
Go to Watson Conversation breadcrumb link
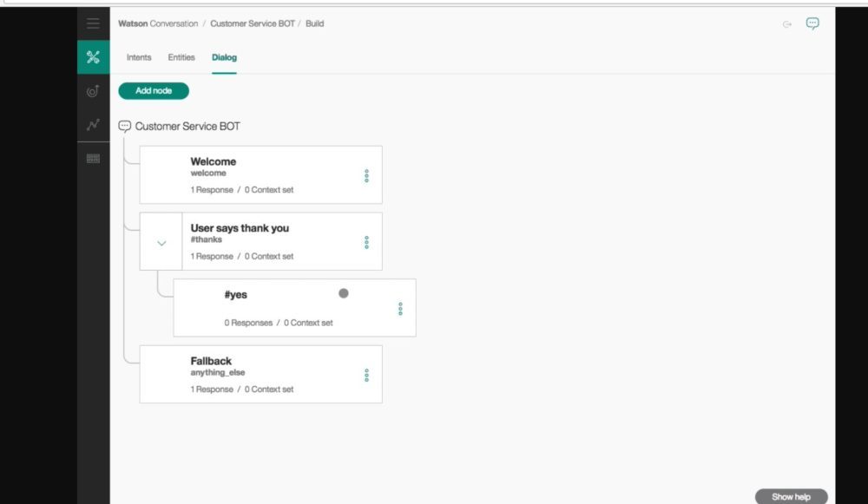click(x=158, y=23)
